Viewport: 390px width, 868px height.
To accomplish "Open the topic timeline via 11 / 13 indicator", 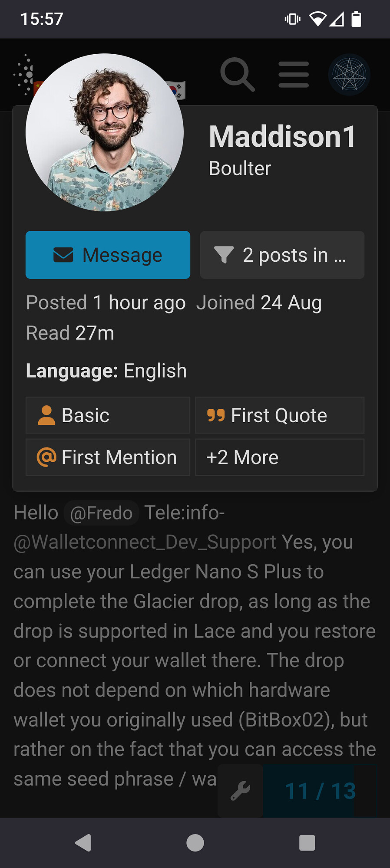I will (x=321, y=791).
